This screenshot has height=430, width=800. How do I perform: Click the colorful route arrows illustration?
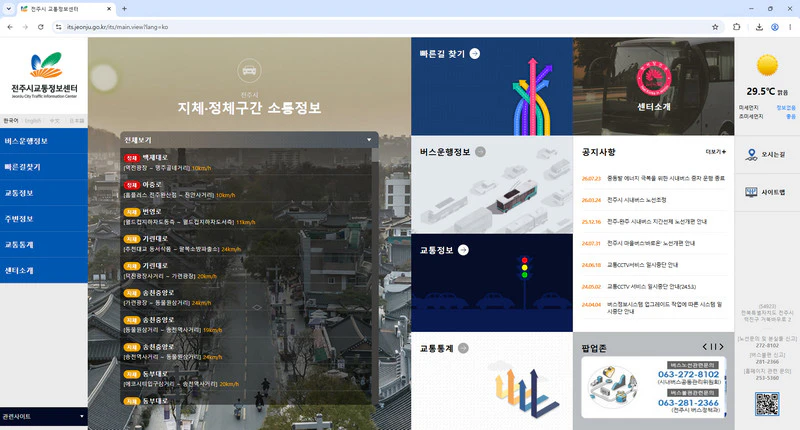click(x=532, y=97)
